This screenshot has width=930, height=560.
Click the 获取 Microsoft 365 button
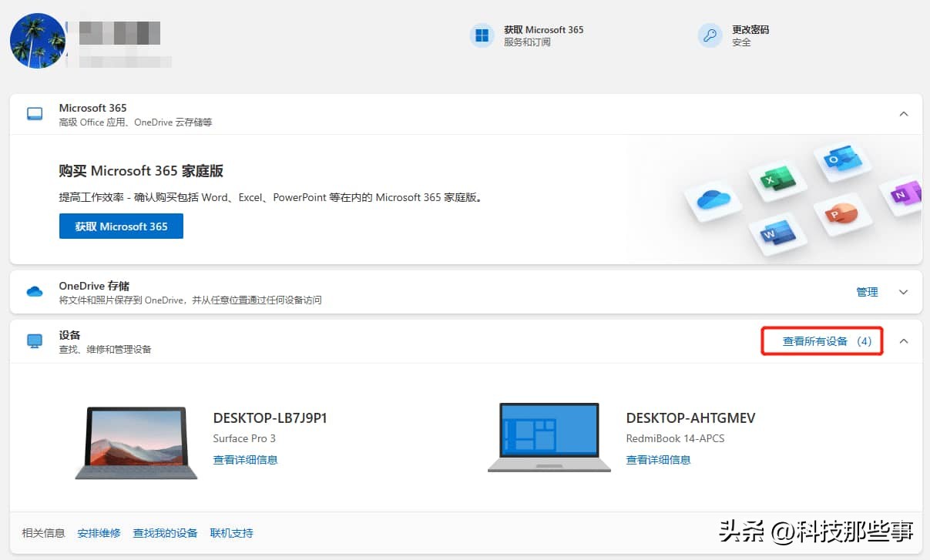coord(121,226)
